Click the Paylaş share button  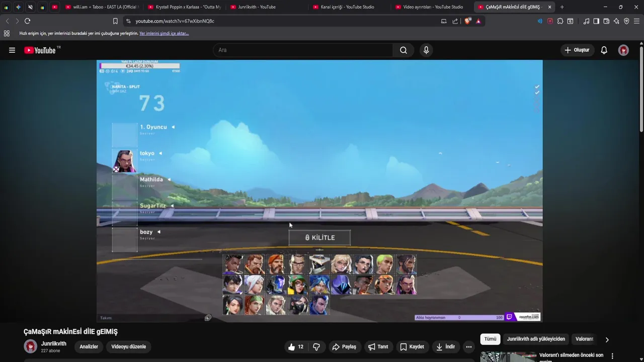(x=344, y=347)
